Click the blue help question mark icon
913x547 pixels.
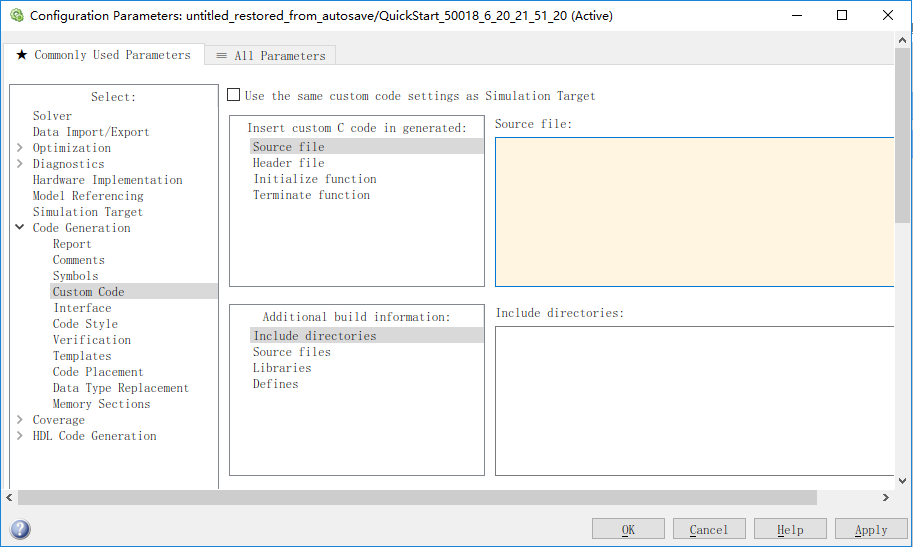pos(20,529)
